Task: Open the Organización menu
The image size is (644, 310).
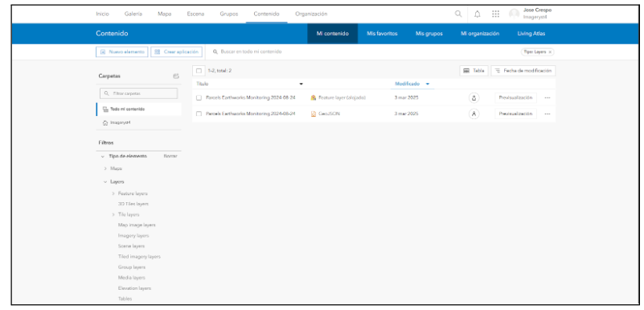Action: (311, 14)
